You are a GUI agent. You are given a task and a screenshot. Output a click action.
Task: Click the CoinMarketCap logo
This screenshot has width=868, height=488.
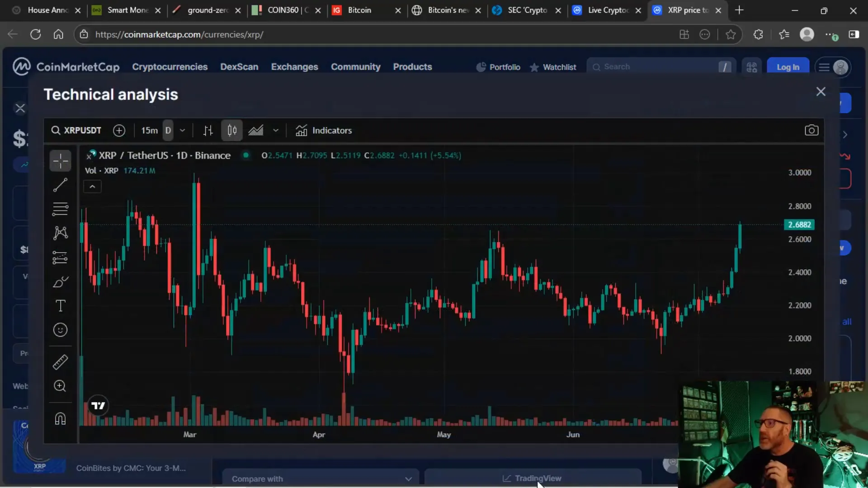(x=66, y=67)
